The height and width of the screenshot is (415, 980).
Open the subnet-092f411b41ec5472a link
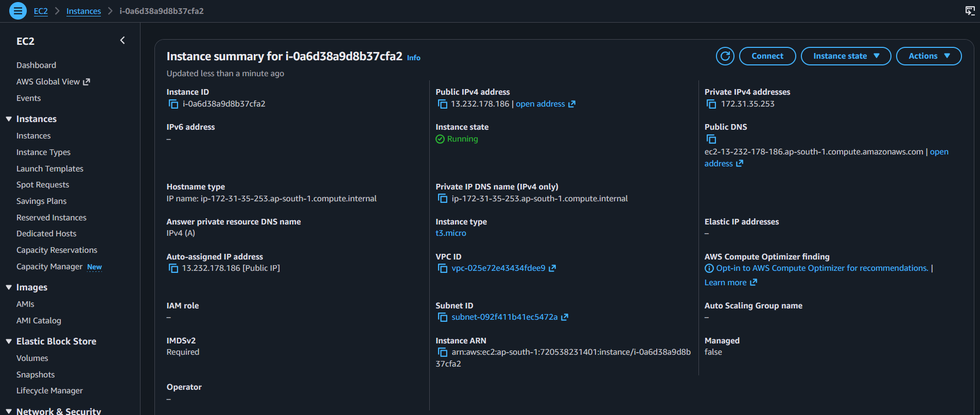(x=504, y=317)
